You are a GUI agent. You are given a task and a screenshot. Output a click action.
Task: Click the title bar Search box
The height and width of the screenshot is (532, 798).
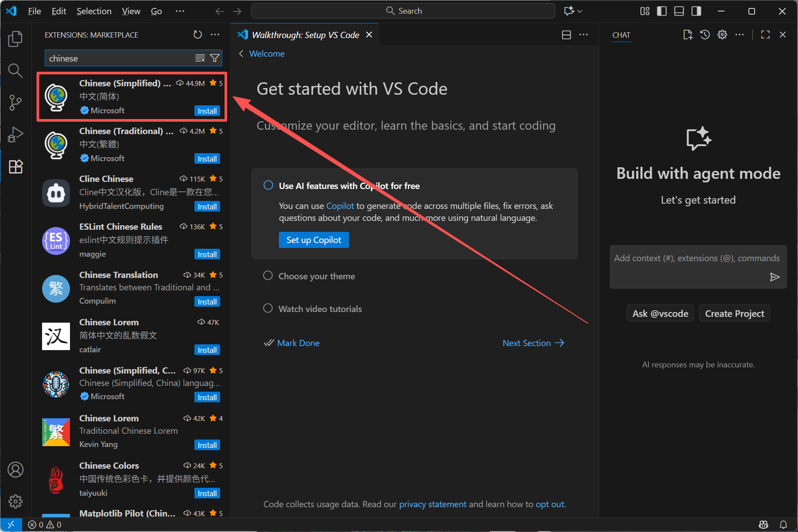click(403, 11)
